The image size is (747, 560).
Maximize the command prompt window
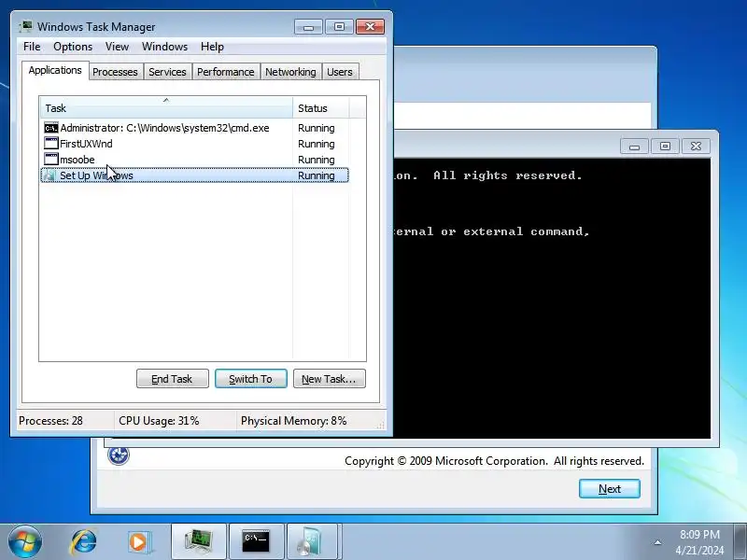pos(665,147)
